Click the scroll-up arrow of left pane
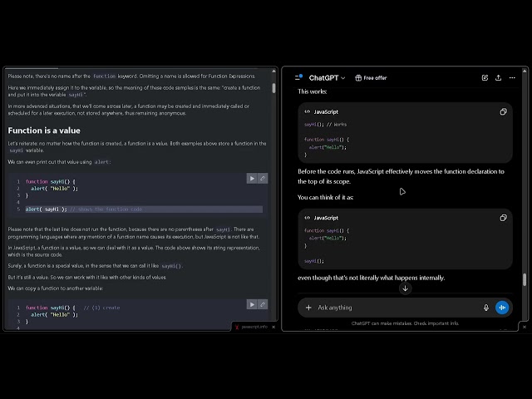This screenshot has height=399, width=532. (x=273, y=71)
